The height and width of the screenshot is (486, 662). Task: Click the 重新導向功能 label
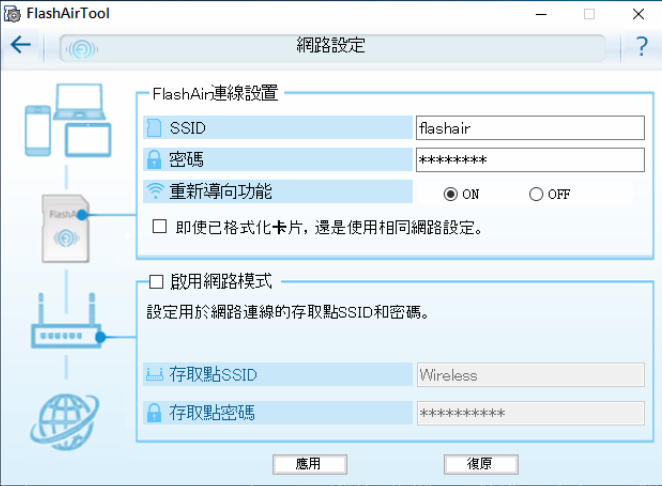(x=221, y=191)
